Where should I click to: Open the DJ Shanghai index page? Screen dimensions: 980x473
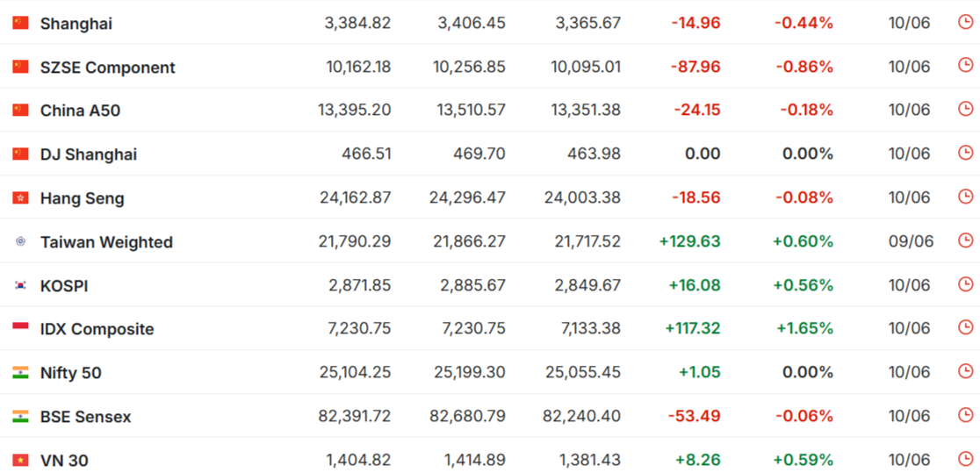(x=88, y=155)
